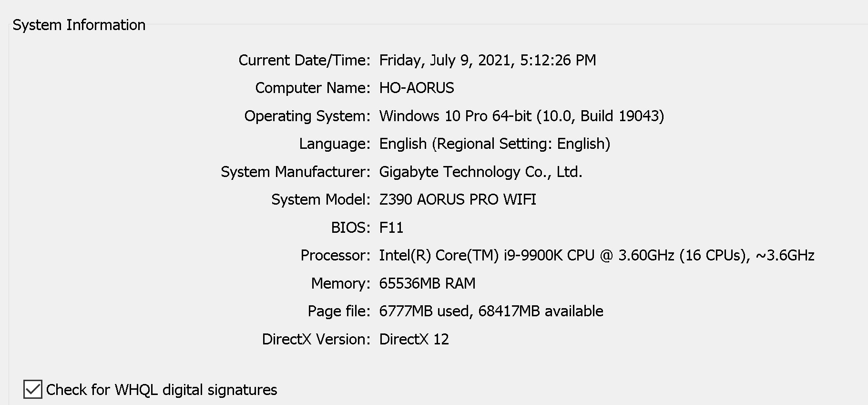Click the Computer Name field label
Image resolution: width=868 pixels, height=405 pixels.
(312, 88)
